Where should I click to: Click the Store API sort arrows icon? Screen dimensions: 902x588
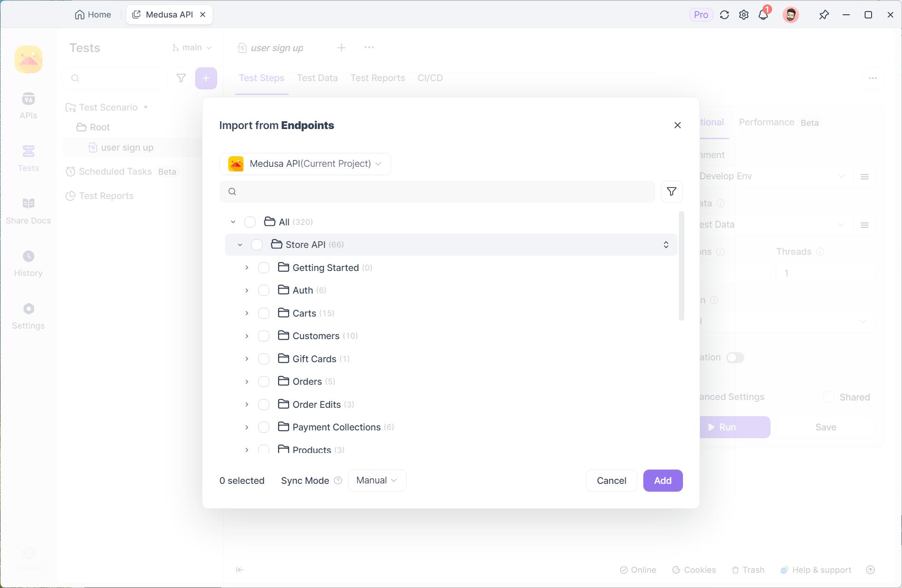click(666, 245)
